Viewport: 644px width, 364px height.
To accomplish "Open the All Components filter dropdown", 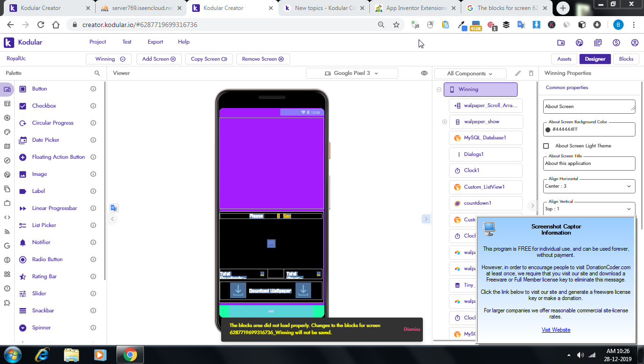I will click(470, 73).
